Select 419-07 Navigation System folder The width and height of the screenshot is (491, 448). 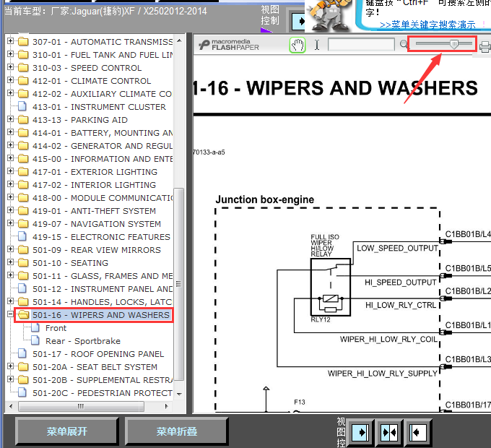tap(97, 224)
